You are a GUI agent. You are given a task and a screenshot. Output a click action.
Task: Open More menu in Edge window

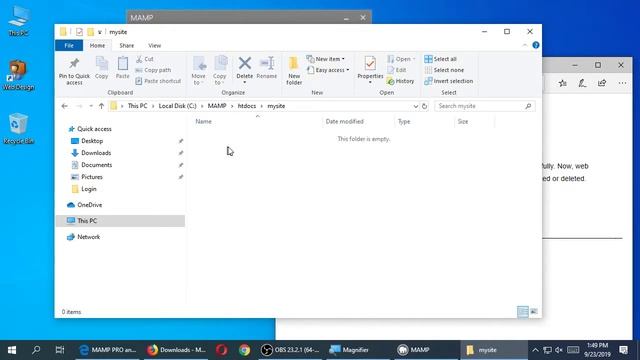point(622,83)
